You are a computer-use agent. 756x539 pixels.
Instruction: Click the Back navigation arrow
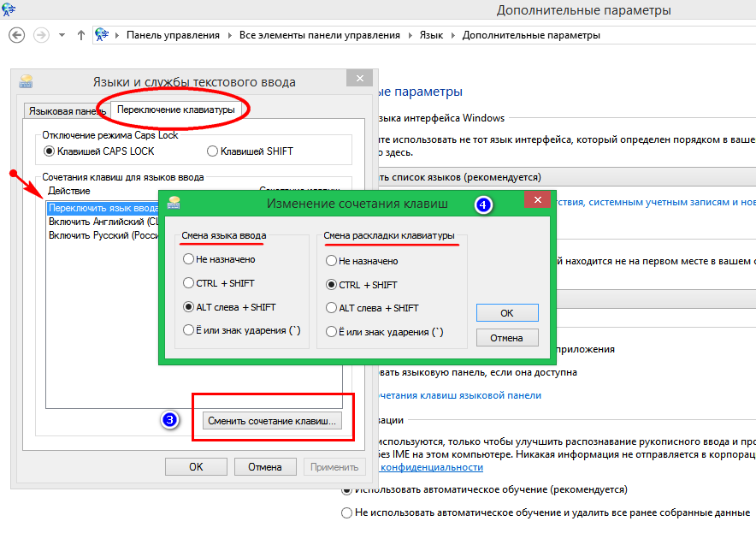coord(16,35)
